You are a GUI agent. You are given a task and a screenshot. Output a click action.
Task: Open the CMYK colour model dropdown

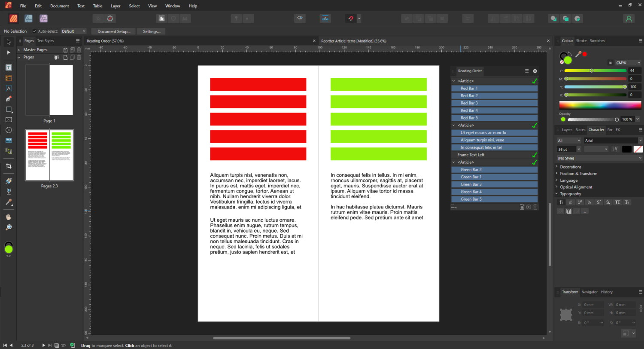(628, 63)
